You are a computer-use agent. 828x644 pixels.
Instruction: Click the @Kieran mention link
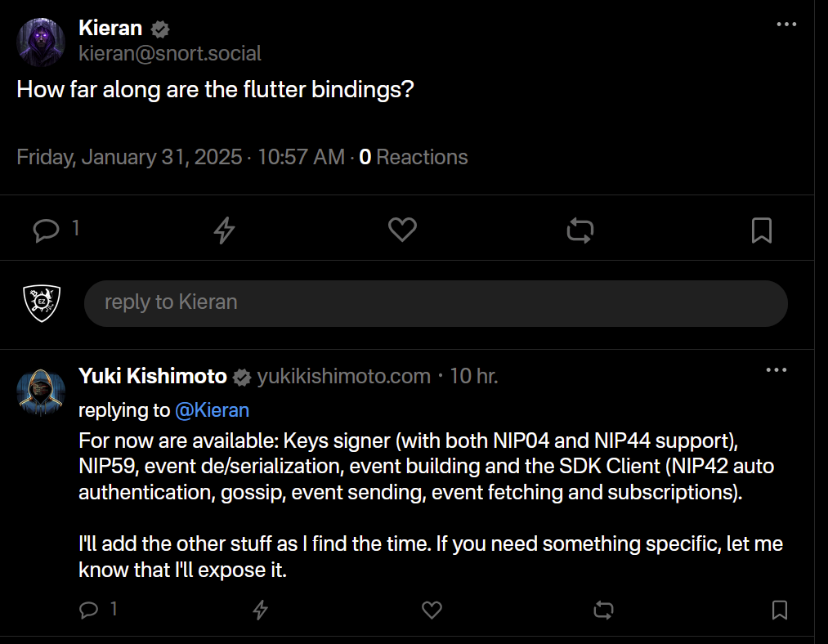point(212,410)
